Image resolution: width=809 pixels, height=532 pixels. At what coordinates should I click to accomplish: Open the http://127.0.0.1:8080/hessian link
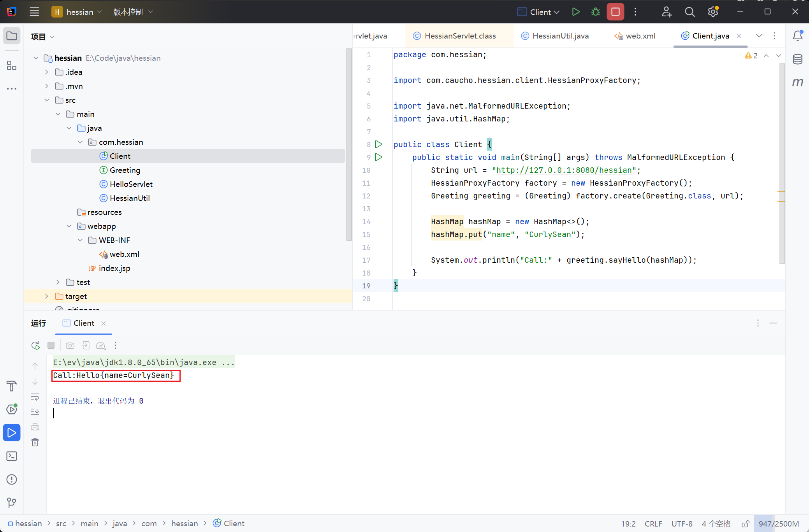tap(564, 170)
